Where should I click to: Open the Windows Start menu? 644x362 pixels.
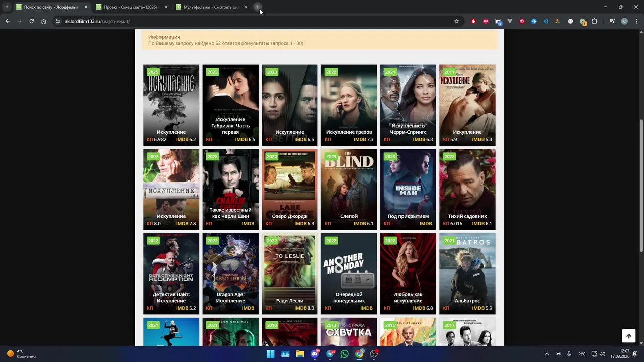[270, 354]
